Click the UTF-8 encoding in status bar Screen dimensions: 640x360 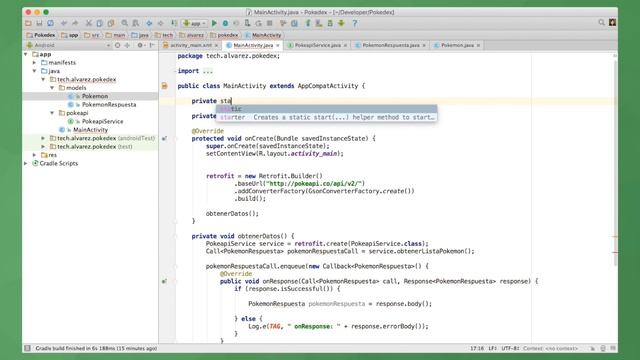(510, 348)
